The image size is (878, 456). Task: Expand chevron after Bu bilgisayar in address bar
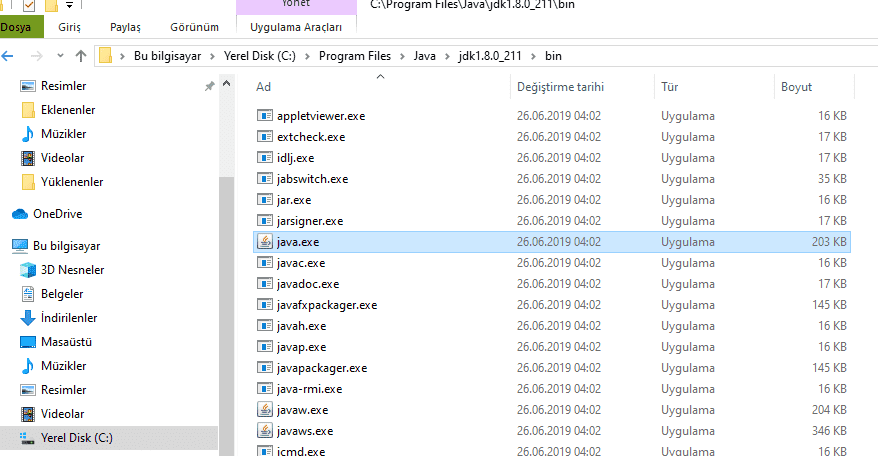[213, 56]
